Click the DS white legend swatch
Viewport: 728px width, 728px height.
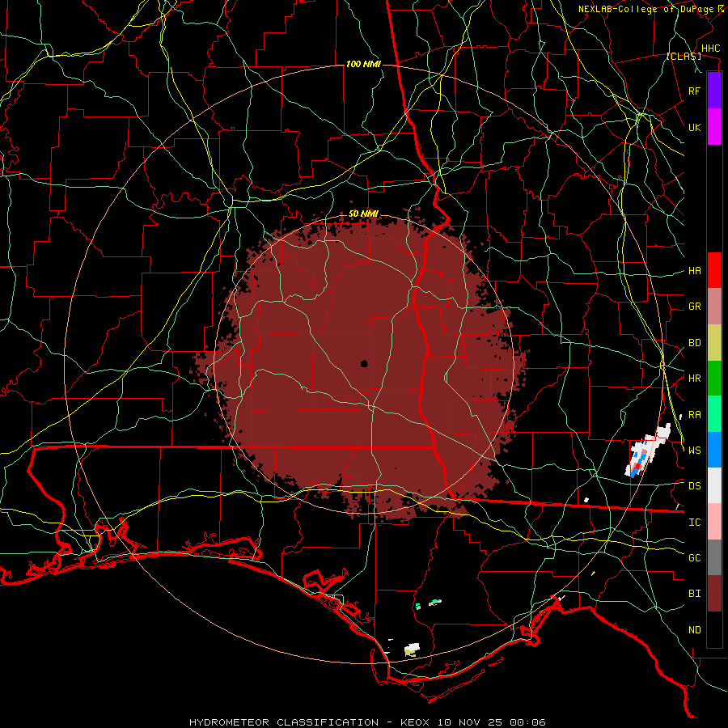(x=714, y=485)
